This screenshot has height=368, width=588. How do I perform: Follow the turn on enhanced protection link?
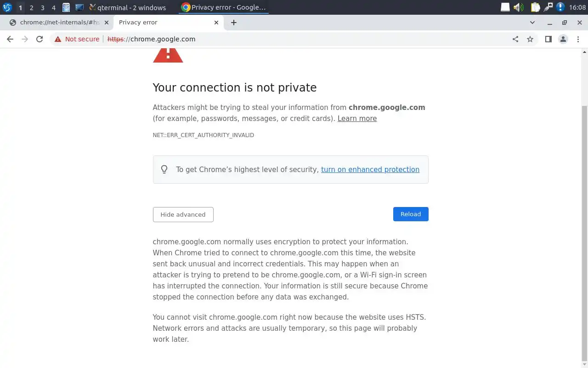[x=370, y=169]
